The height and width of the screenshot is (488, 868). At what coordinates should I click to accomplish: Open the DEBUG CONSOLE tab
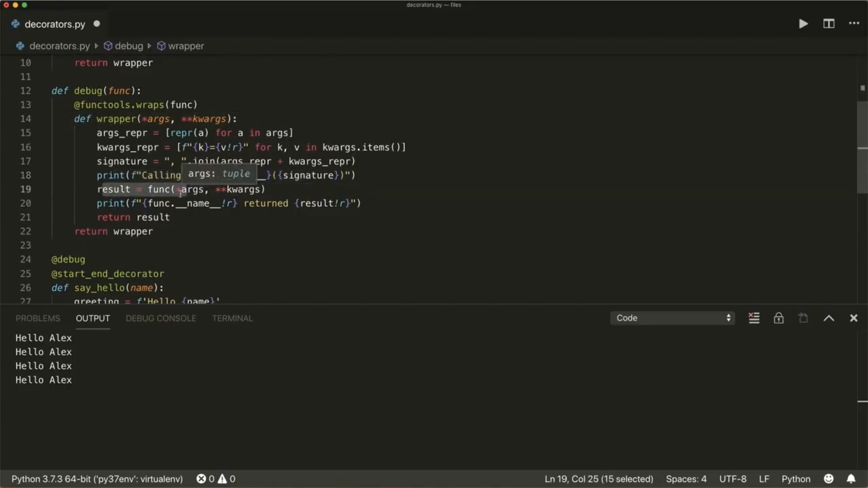161,318
